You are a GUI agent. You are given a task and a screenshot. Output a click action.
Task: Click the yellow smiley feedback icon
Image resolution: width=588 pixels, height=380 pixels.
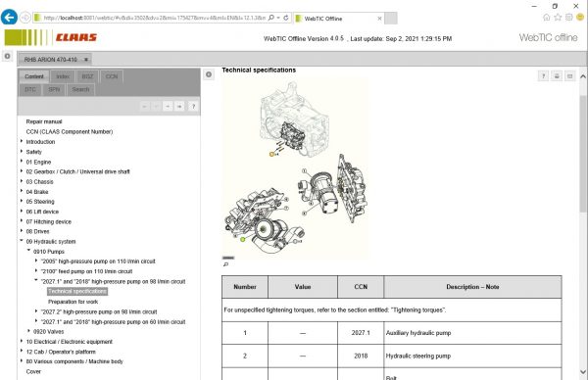coord(580,18)
